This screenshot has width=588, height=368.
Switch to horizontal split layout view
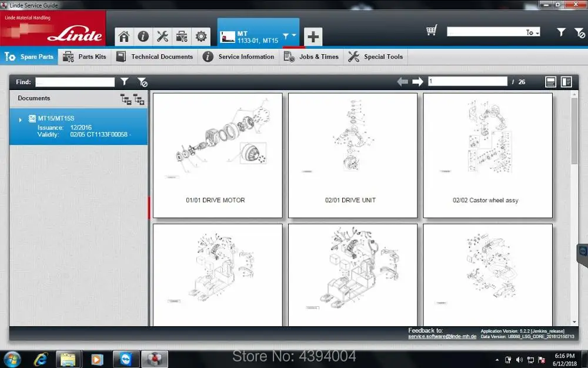[x=550, y=82]
